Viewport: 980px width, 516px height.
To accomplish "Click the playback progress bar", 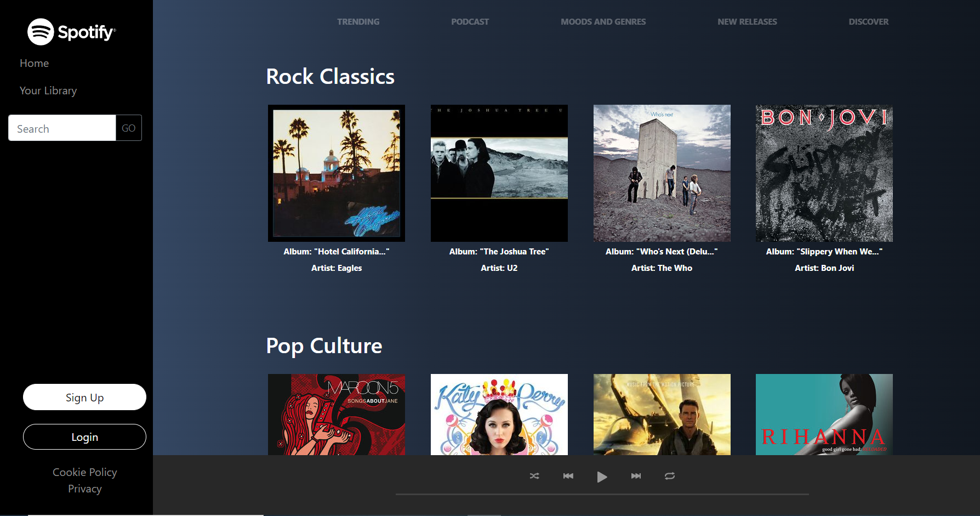I will point(601,494).
